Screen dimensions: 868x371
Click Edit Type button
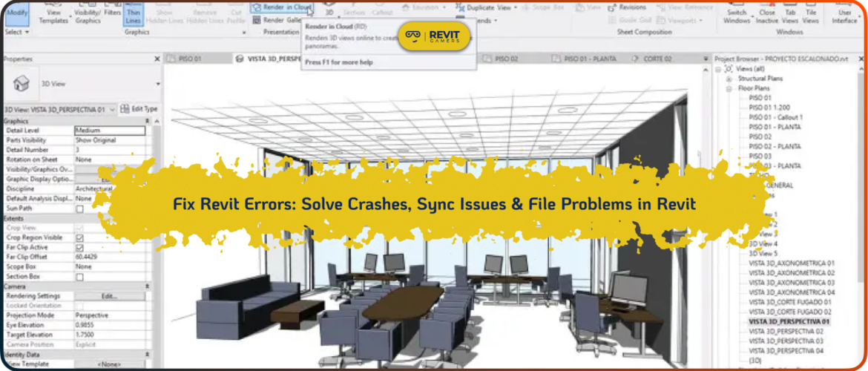coord(139,109)
